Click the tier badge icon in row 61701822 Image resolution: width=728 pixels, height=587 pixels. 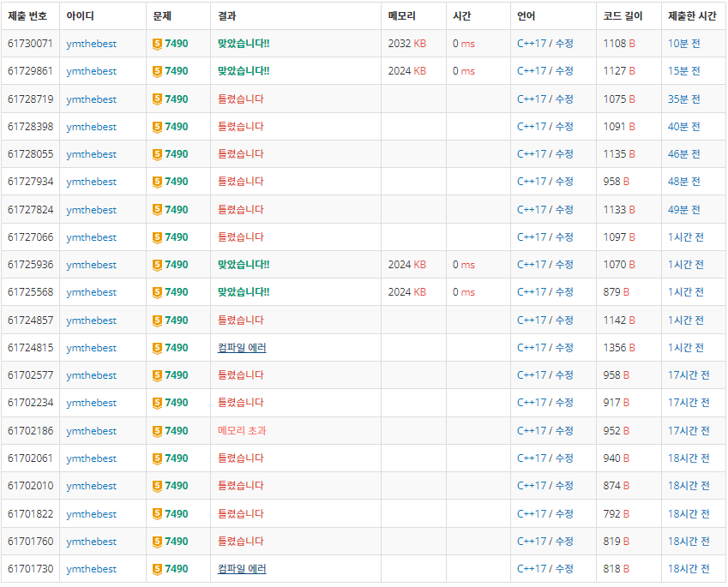pos(157,514)
